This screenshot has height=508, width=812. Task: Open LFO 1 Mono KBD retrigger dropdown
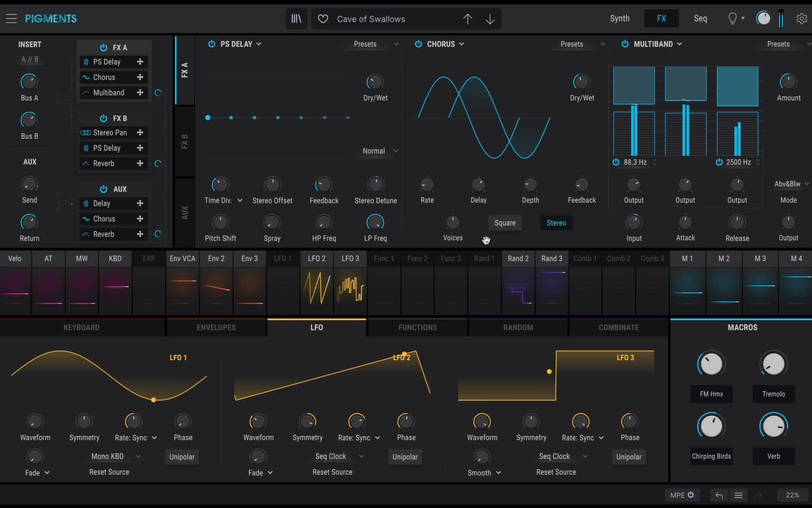point(116,456)
